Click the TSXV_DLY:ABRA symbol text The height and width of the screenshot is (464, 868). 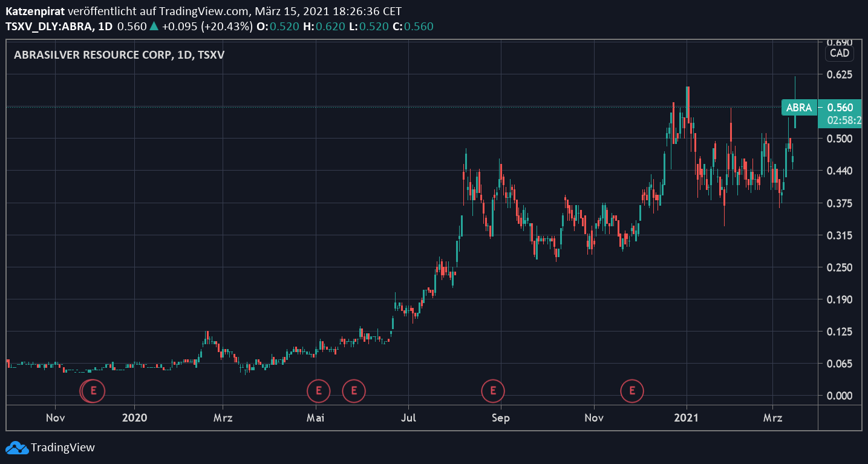point(50,26)
